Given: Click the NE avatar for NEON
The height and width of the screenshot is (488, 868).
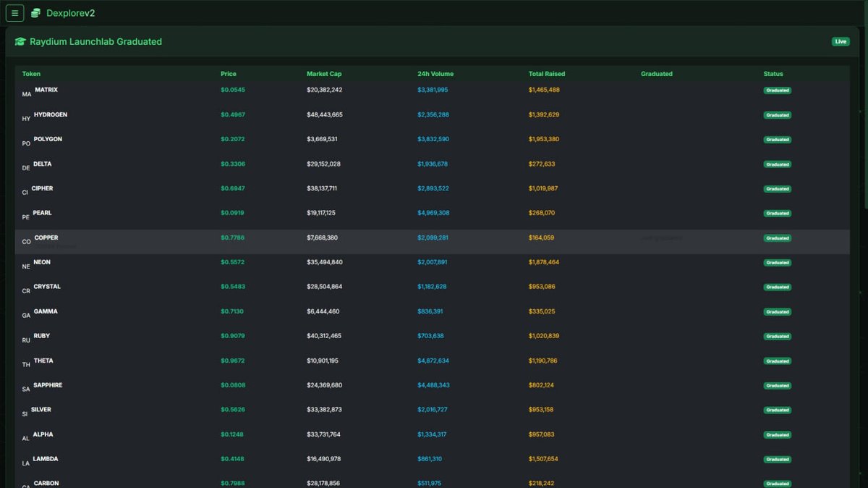Looking at the screenshot, I should tap(27, 266).
